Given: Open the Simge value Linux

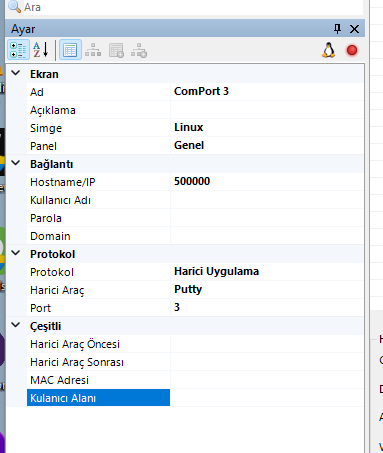Looking at the screenshot, I should (188, 127).
